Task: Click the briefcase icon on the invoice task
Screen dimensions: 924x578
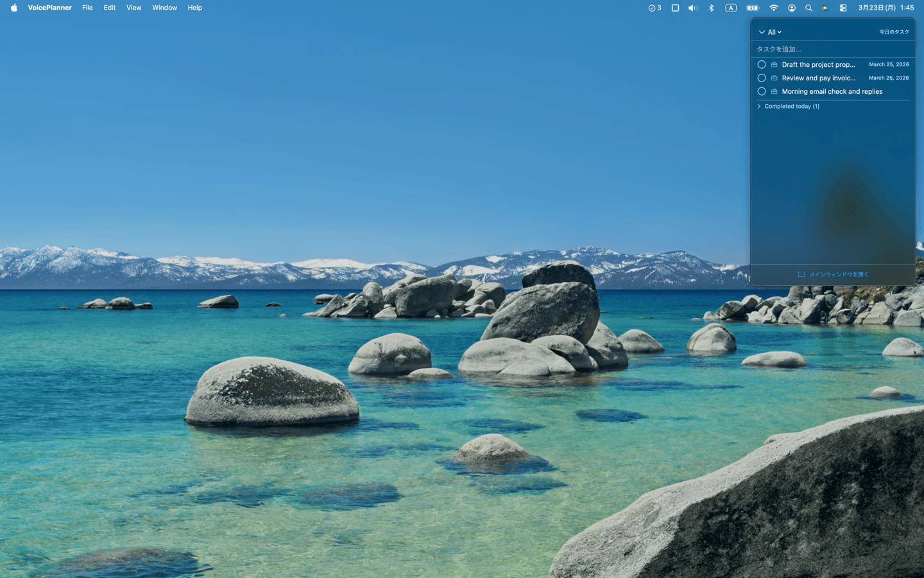Action: 773,78
